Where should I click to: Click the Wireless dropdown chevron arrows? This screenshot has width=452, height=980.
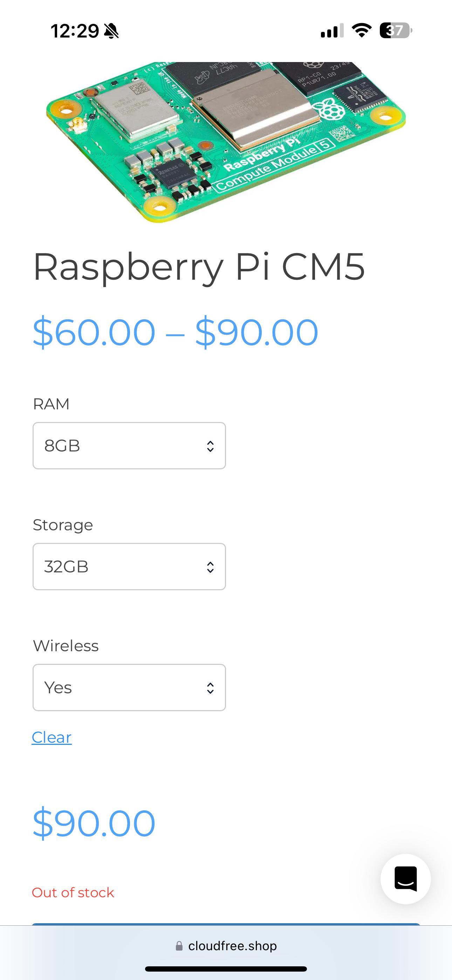[210, 688]
